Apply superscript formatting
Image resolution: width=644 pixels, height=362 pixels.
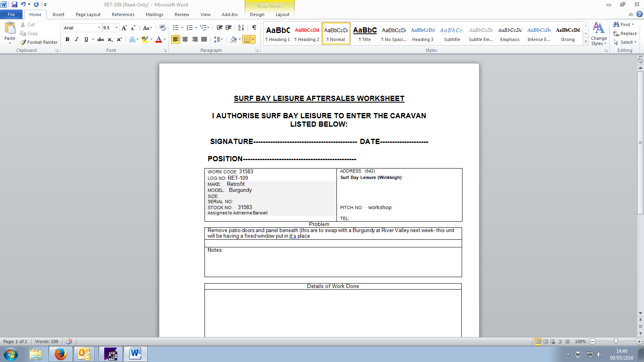click(x=120, y=39)
